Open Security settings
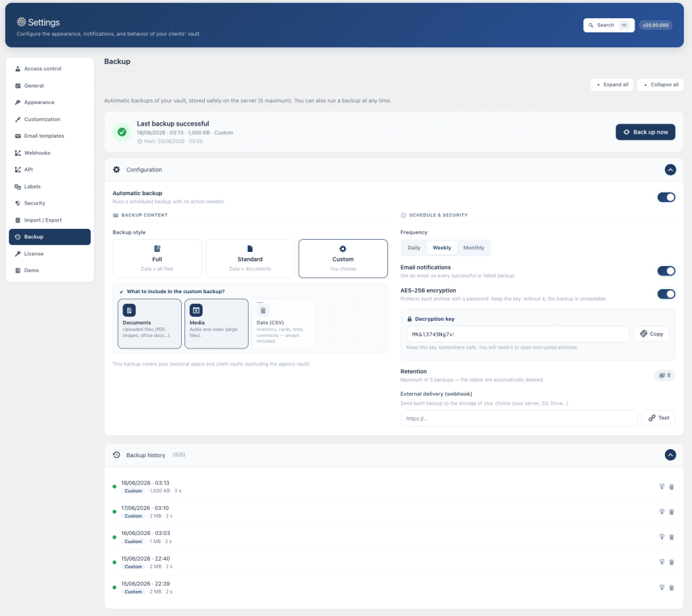692x616 pixels. (50, 203)
